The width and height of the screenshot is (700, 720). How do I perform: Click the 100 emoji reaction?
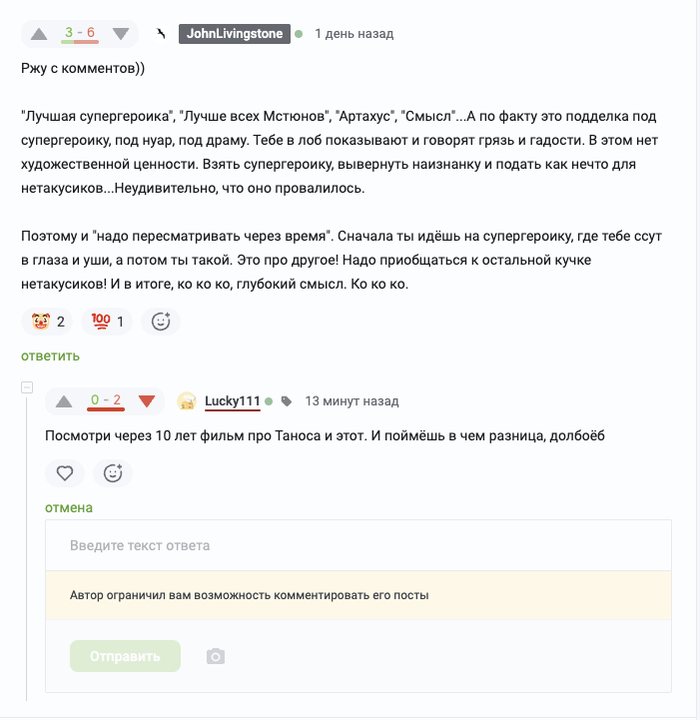(x=108, y=321)
